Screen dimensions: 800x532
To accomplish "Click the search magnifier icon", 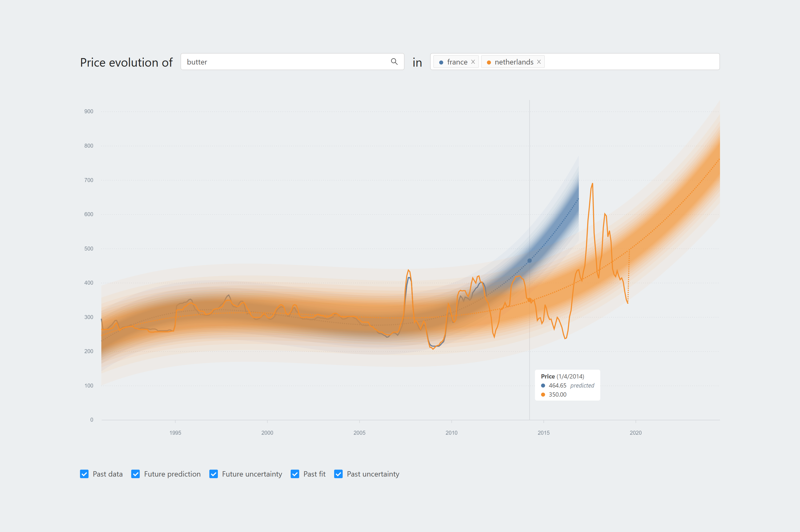I will [394, 61].
